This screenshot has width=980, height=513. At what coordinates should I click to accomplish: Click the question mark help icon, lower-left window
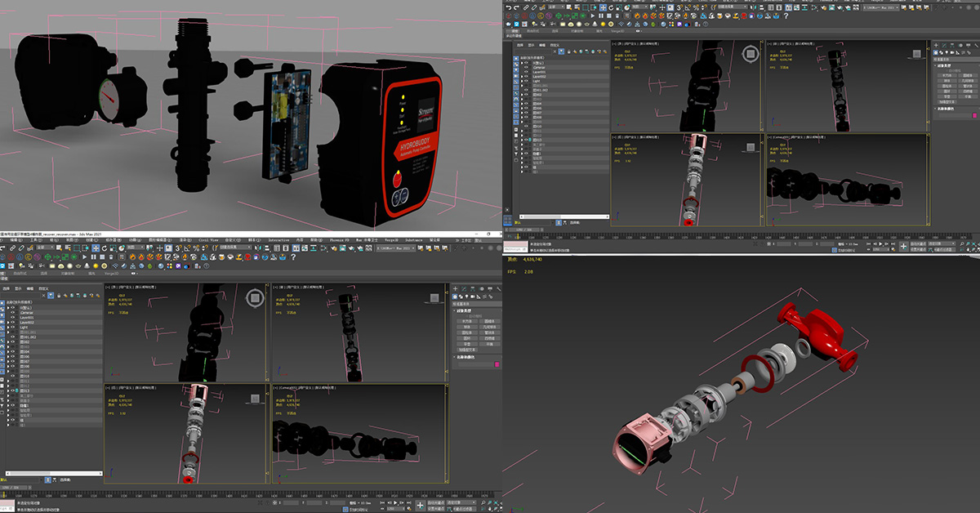pyautogui.click(x=293, y=257)
